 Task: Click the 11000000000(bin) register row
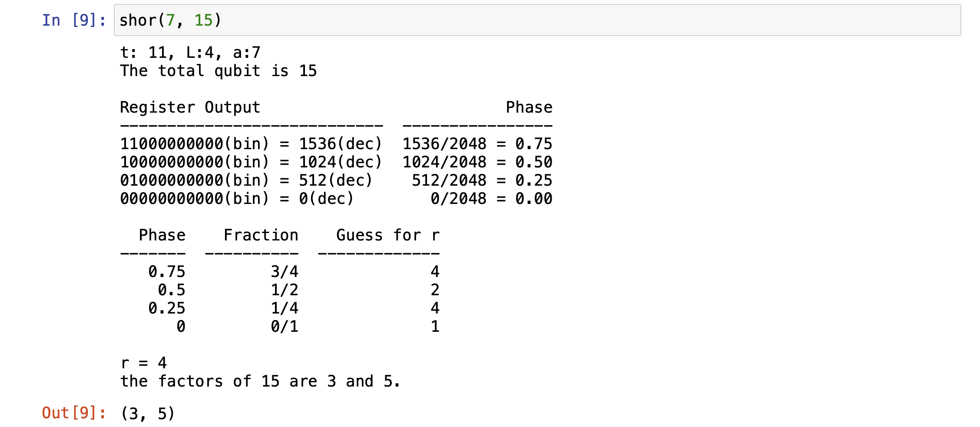(251, 144)
